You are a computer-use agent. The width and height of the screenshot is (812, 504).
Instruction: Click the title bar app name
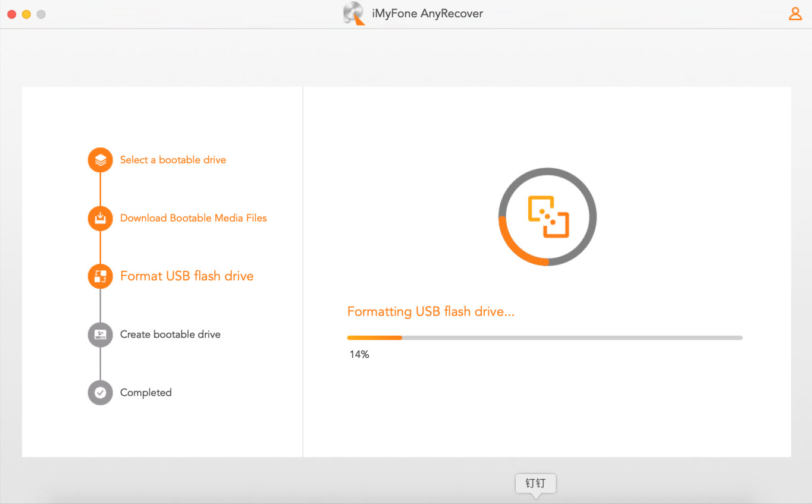click(x=426, y=13)
